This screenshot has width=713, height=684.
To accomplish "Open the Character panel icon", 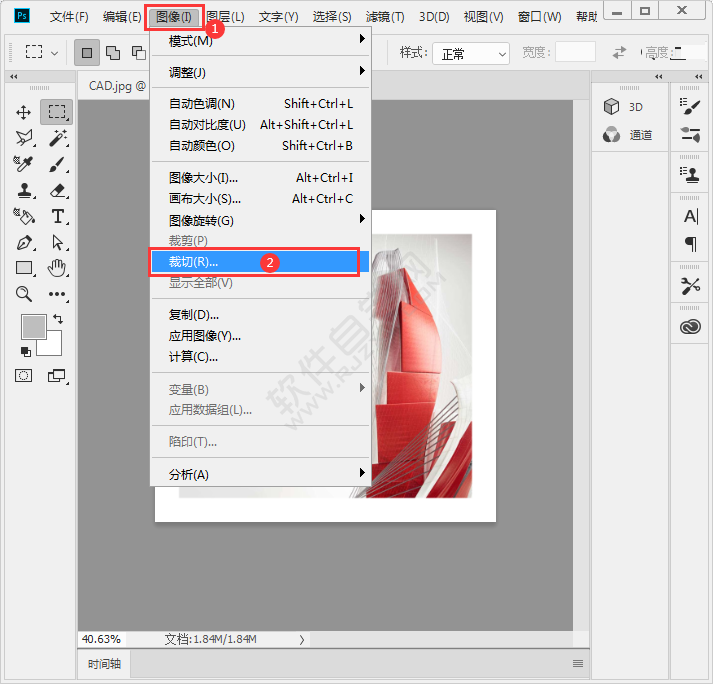I will coord(690,216).
